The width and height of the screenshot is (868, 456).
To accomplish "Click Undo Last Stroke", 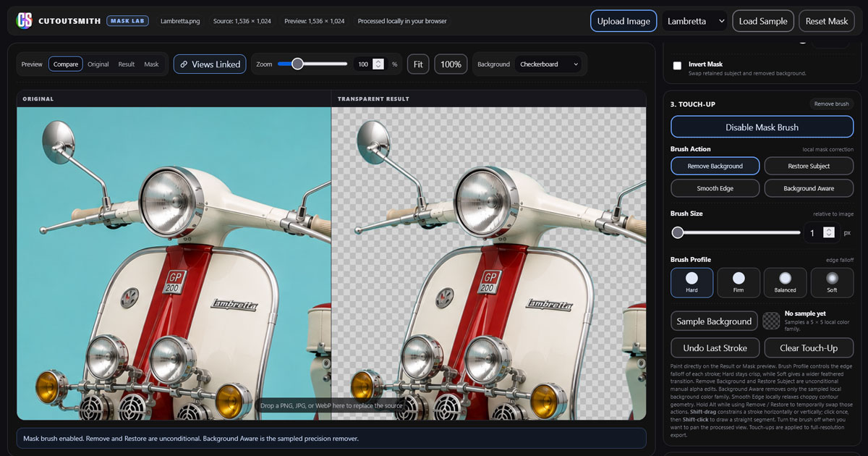I will [x=715, y=348].
